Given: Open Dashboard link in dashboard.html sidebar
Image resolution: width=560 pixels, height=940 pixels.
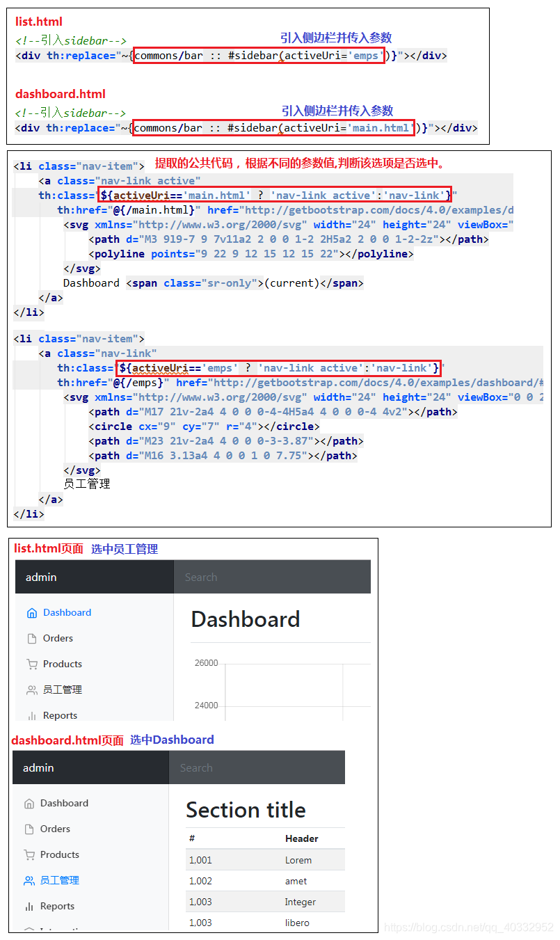Looking at the screenshot, I should 64,804.
